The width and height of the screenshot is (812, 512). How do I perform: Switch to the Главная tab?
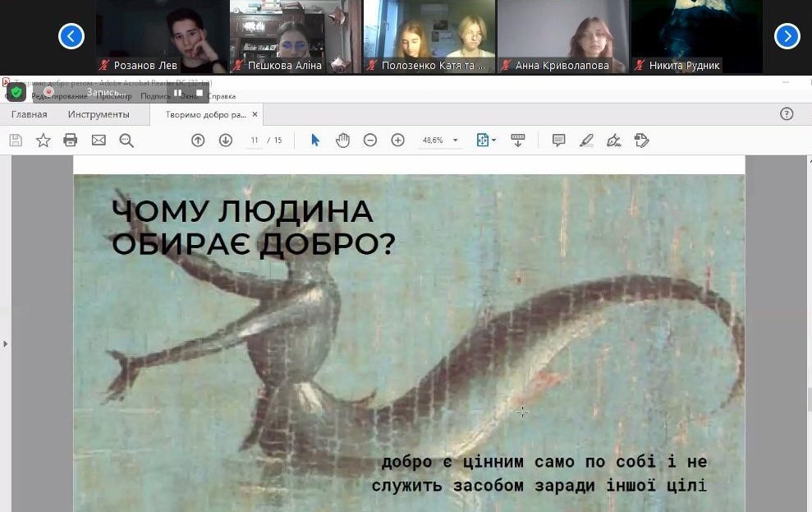point(29,114)
